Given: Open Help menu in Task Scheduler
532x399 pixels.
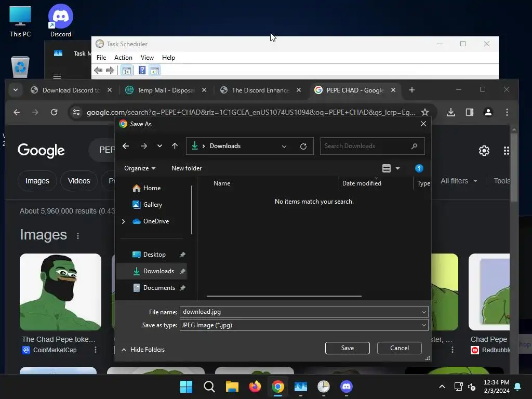Looking at the screenshot, I should (x=168, y=58).
